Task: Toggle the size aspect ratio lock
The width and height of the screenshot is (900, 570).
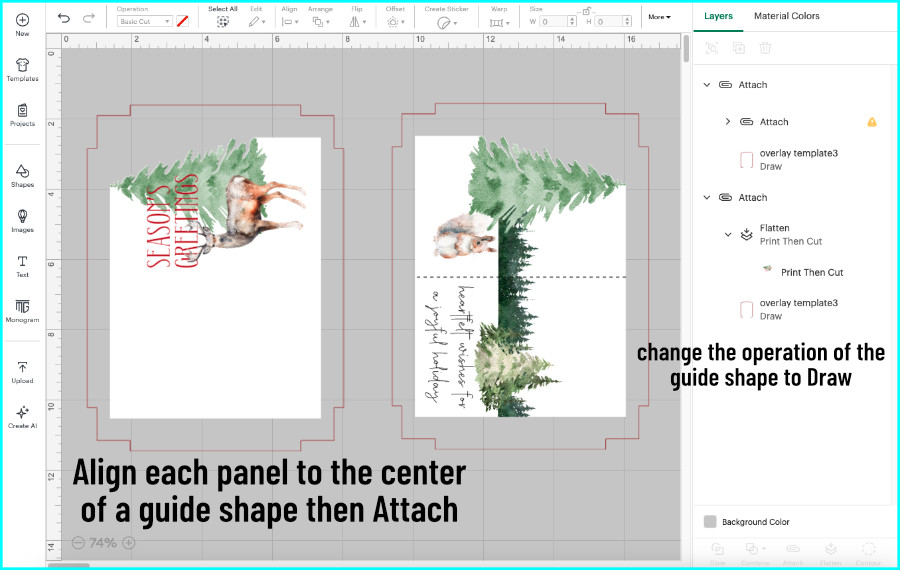Action: pos(587,11)
